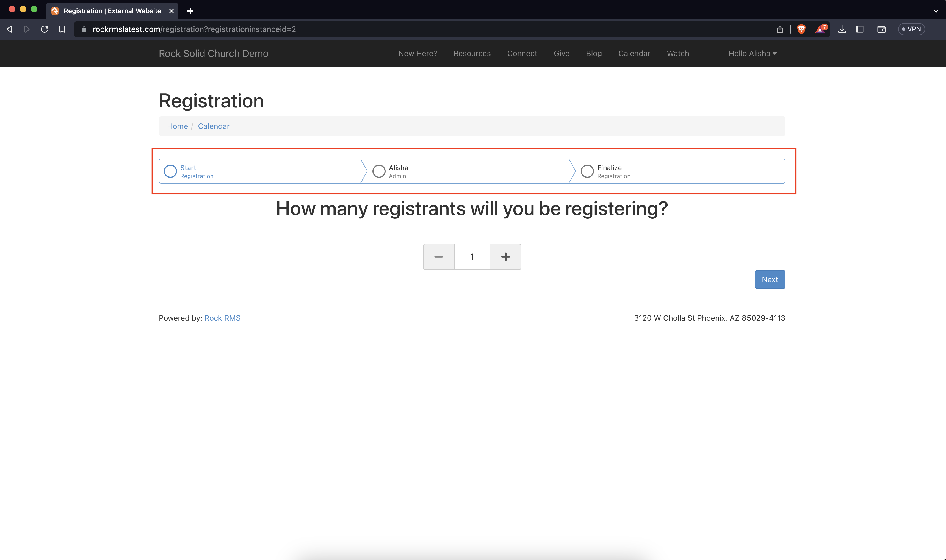This screenshot has height=560, width=946.
Task: Click the address bar URL
Action: click(194, 29)
